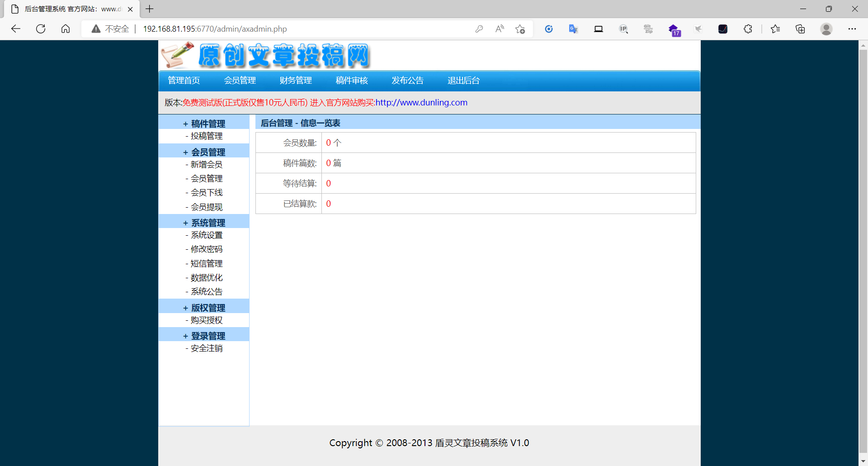
Task: Go back with browser back arrow
Action: [16, 29]
